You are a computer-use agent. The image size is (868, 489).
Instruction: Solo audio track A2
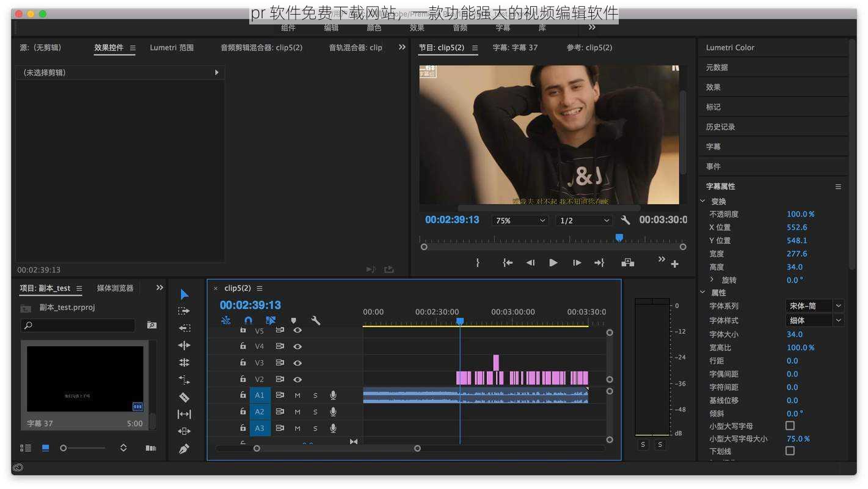tap(315, 412)
